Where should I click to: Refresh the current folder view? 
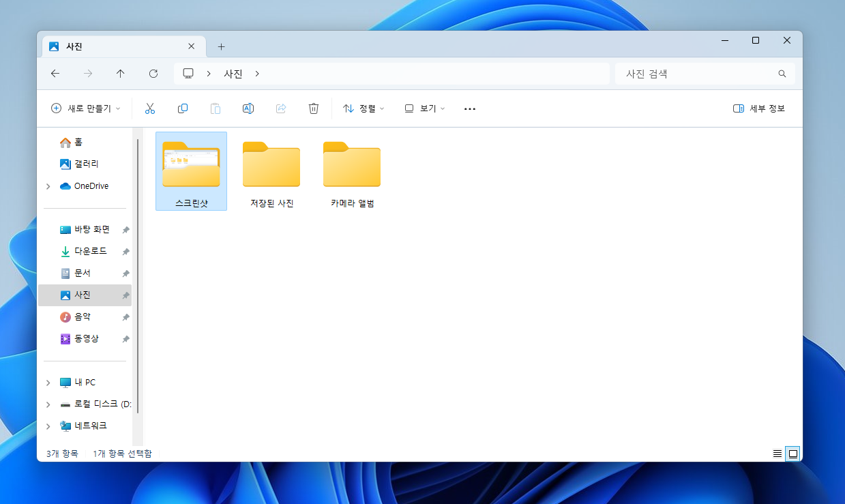pos(153,74)
